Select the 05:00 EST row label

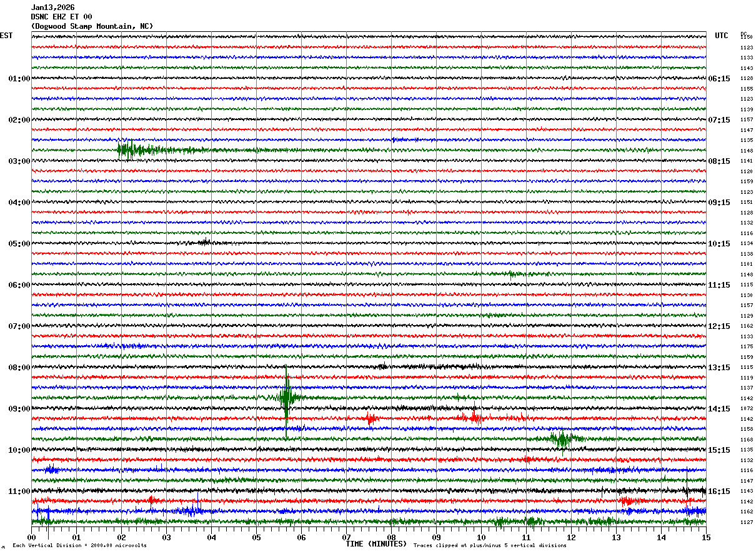point(19,244)
